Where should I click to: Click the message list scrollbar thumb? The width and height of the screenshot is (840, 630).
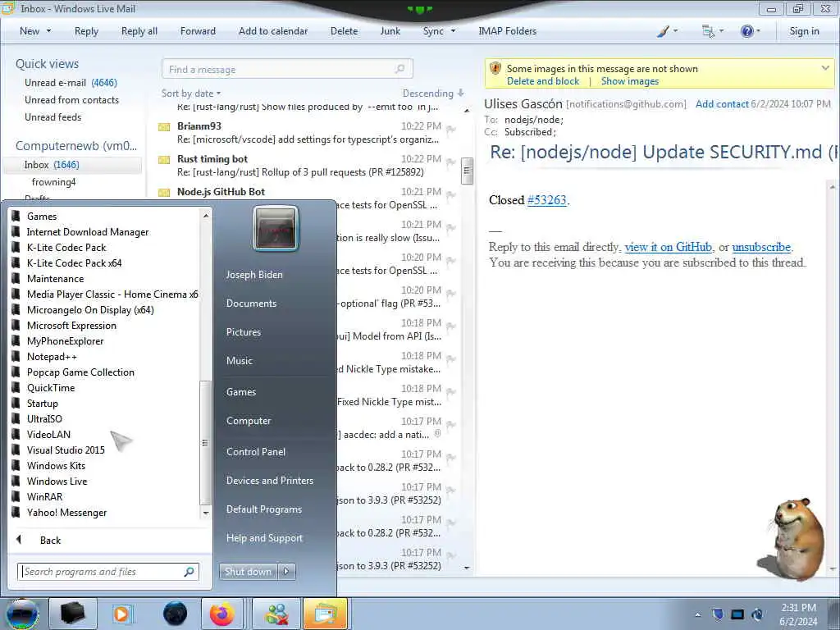pyautogui.click(x=467, y=171)
